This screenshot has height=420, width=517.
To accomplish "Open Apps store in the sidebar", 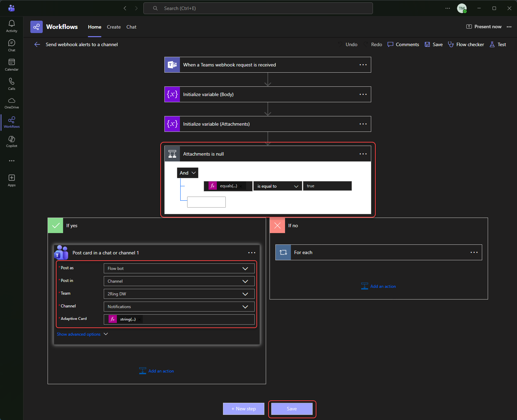I will 11,180.
